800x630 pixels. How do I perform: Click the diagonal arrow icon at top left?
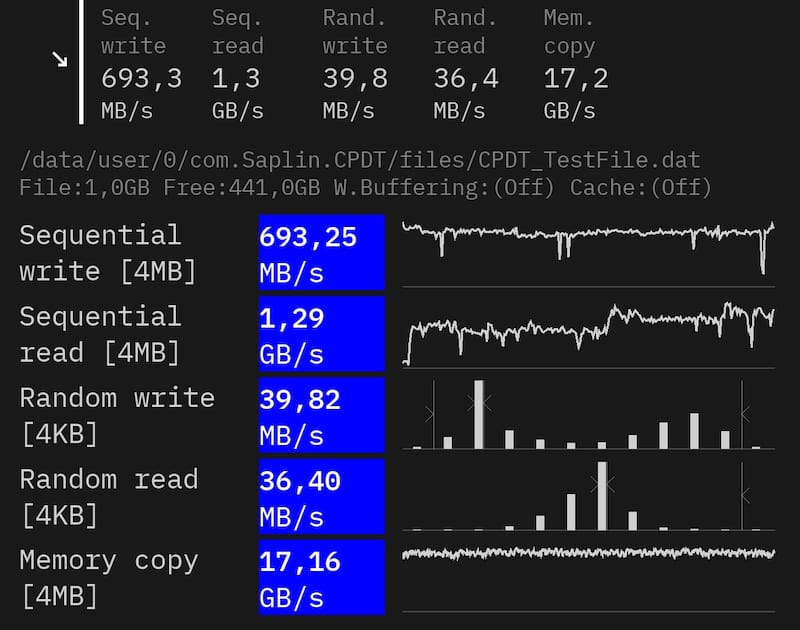coord(60,59)
